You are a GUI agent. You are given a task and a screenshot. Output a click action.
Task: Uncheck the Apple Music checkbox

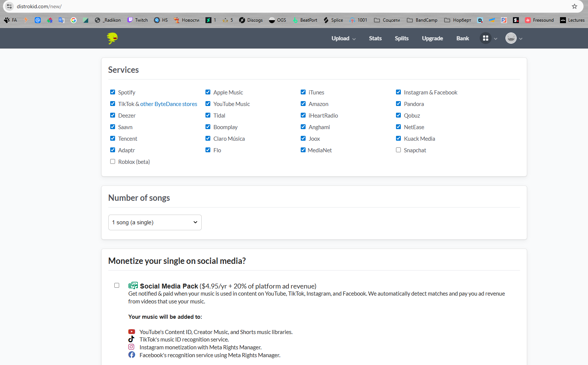208,92
